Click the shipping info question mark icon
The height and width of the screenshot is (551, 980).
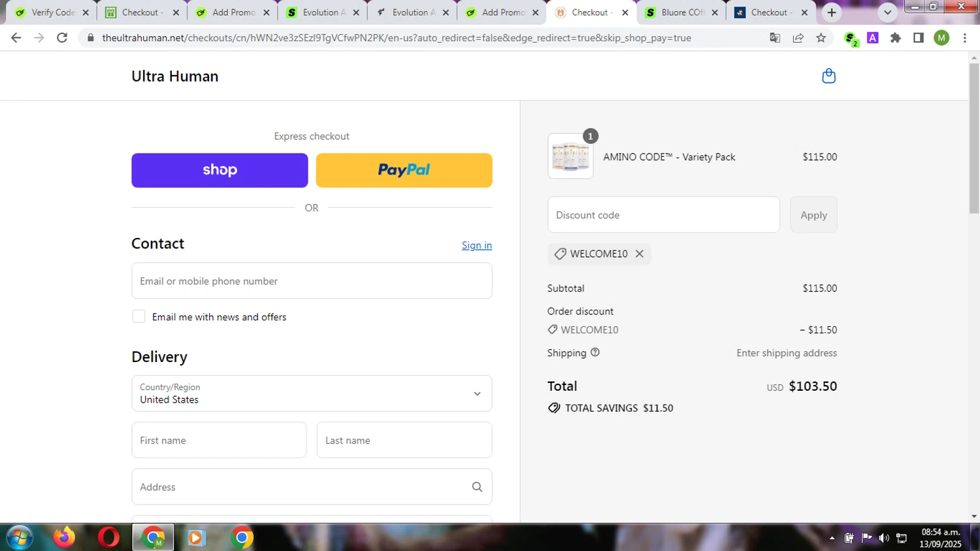[595, 352]
